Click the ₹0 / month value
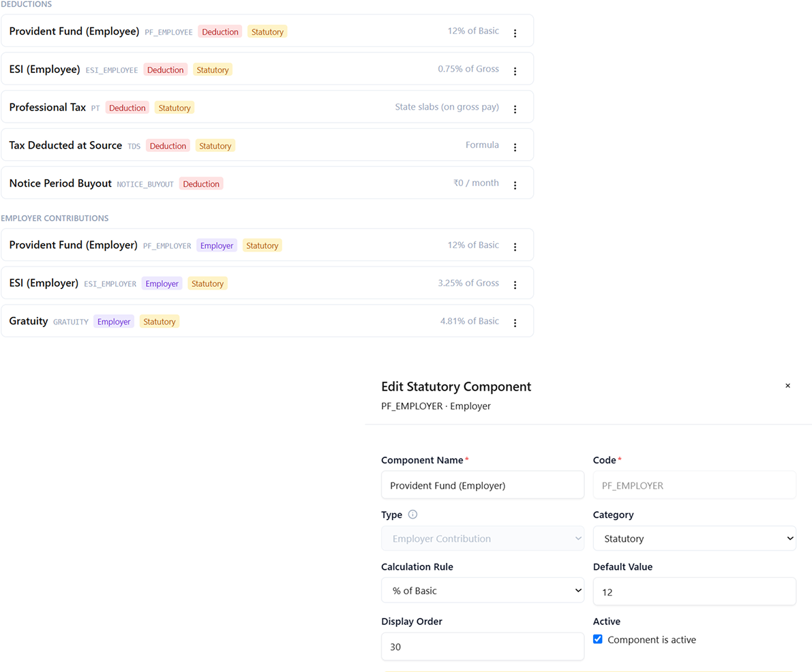The width and height of the screenshot is (812, 672). coord(476,183)
